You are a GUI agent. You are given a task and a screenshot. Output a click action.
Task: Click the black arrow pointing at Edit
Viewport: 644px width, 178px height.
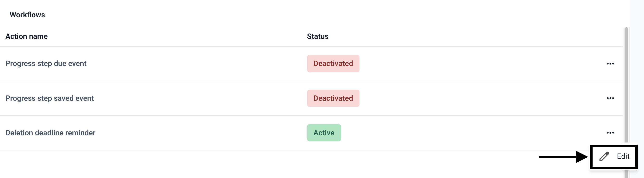[563, 157]
